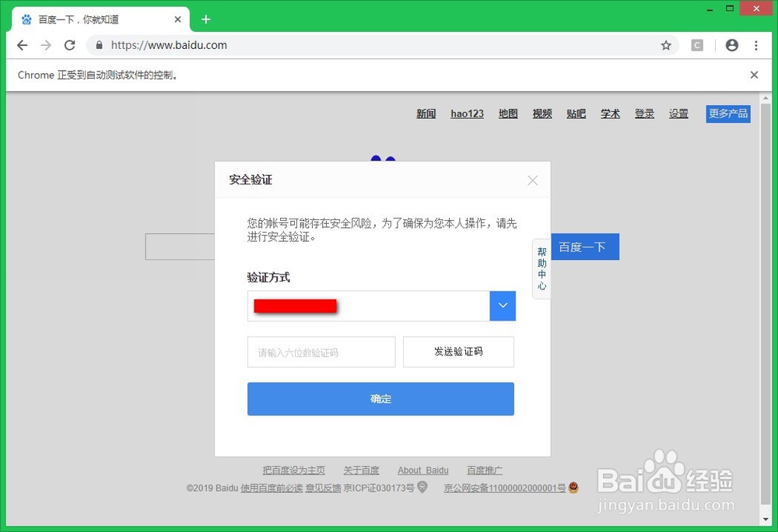
Task: Open 把百度设为主页 footer link
Action: 294,470
